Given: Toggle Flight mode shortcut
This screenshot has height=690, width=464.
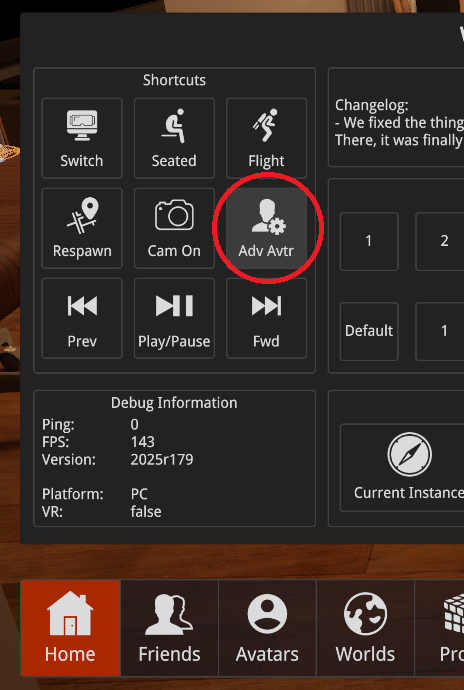Looking at the screenshot, I should 266,138.
